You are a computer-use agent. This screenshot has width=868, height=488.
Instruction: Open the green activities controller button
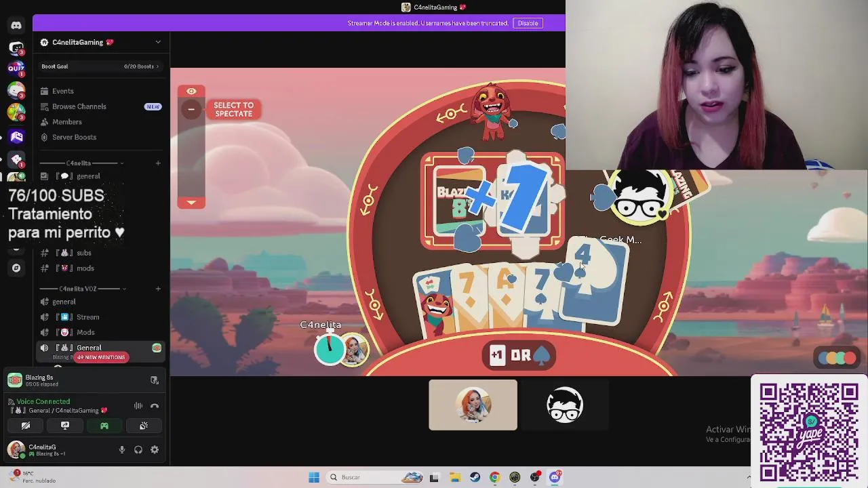(x=104, y=426)
